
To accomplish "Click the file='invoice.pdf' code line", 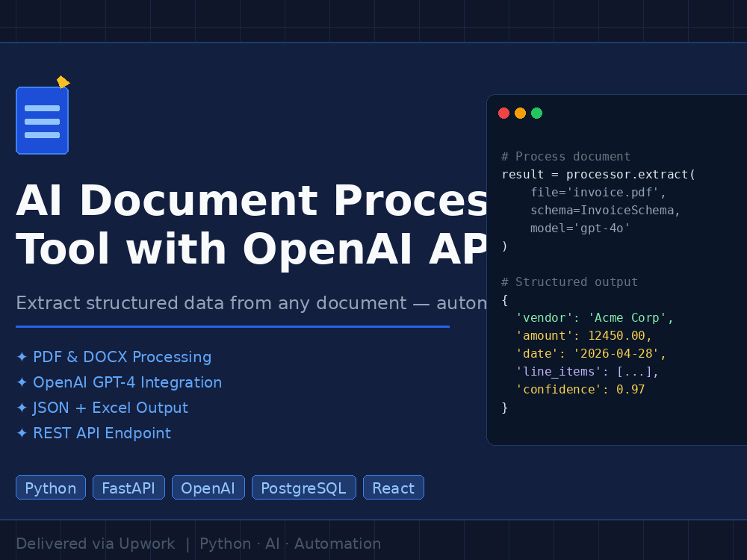I will click(x=598, y=193).
